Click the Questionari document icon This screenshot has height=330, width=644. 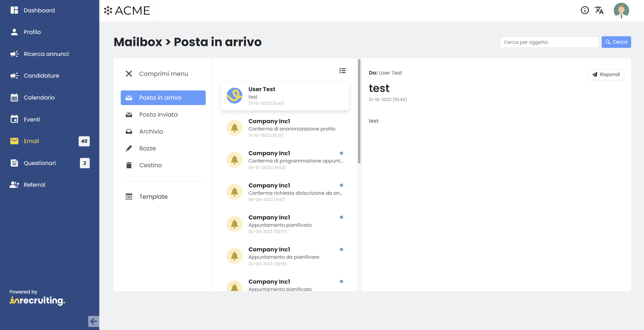(x=14, y=163)
